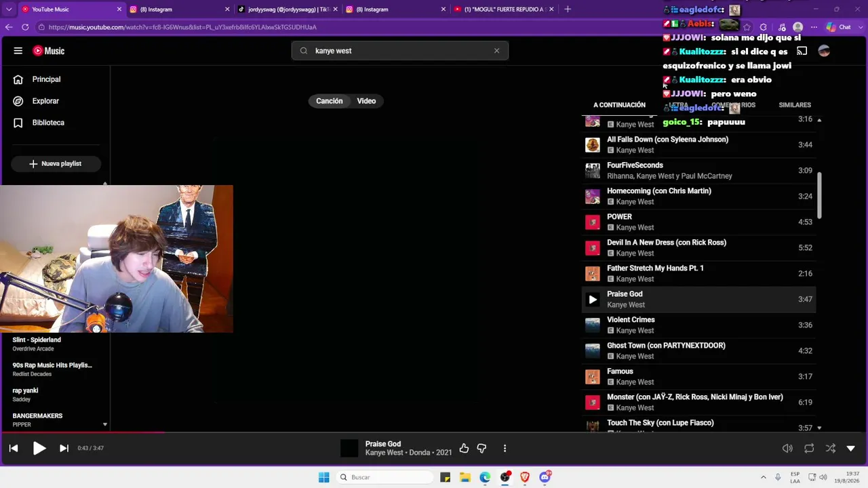Open Discord from the taskbar
868x488 pixels.
(545, 477)
